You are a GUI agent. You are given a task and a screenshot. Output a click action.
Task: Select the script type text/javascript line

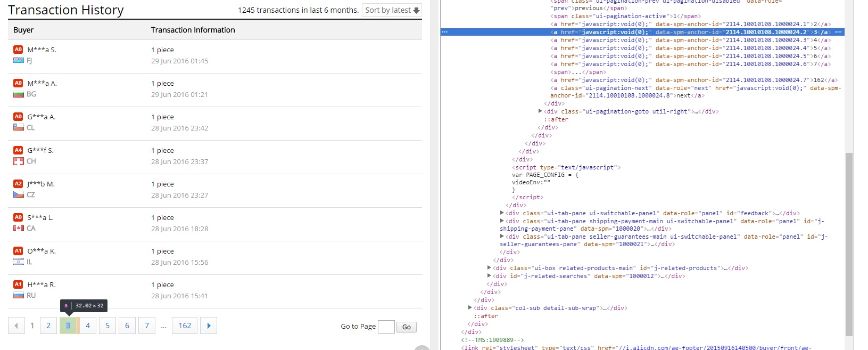pos(566,167)
